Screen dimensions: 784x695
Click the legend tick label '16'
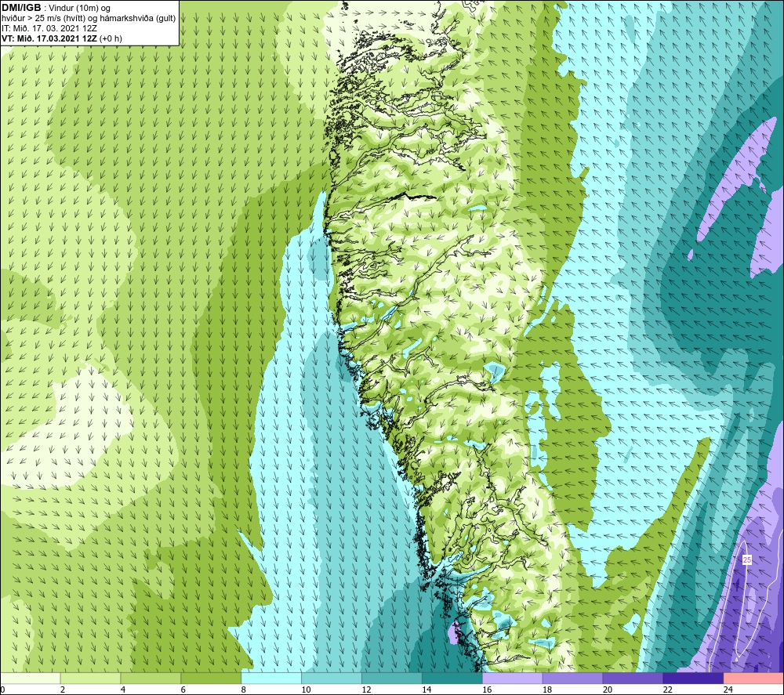(487, 690)
